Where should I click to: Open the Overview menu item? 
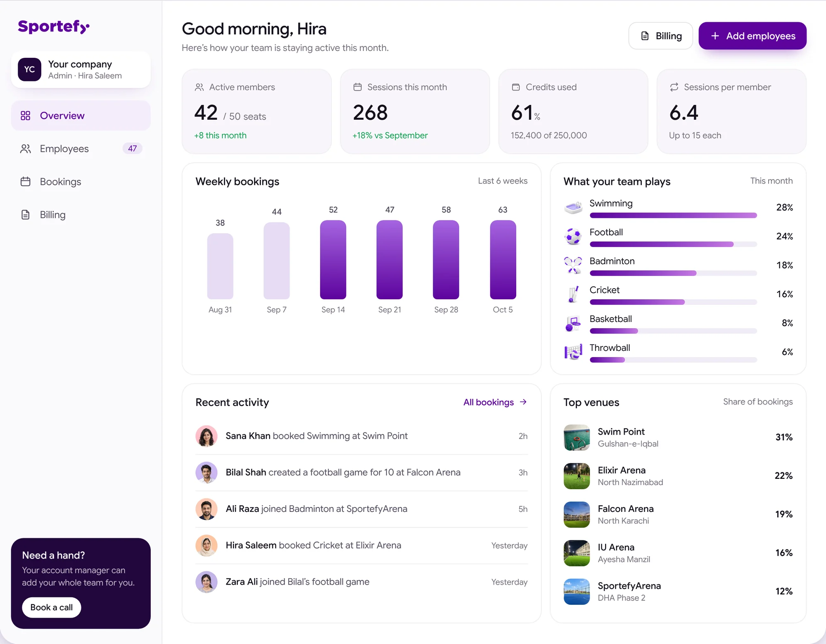(81, 116)
